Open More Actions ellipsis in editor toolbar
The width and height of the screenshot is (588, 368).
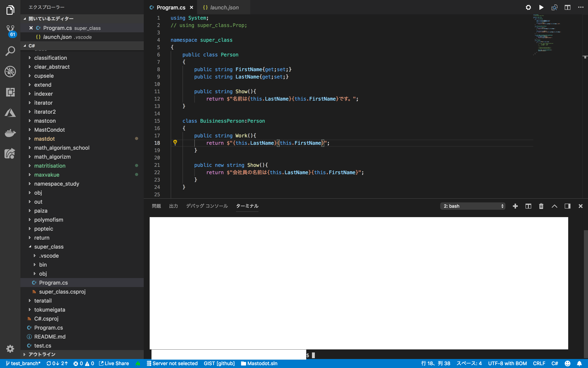581,7
